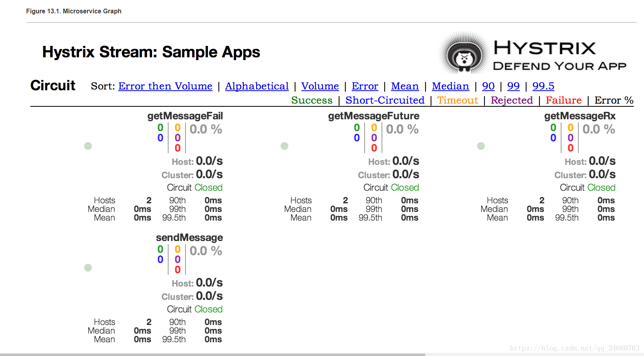
Task: Sort circuits by Volume
Action: [x=320, y=86]
